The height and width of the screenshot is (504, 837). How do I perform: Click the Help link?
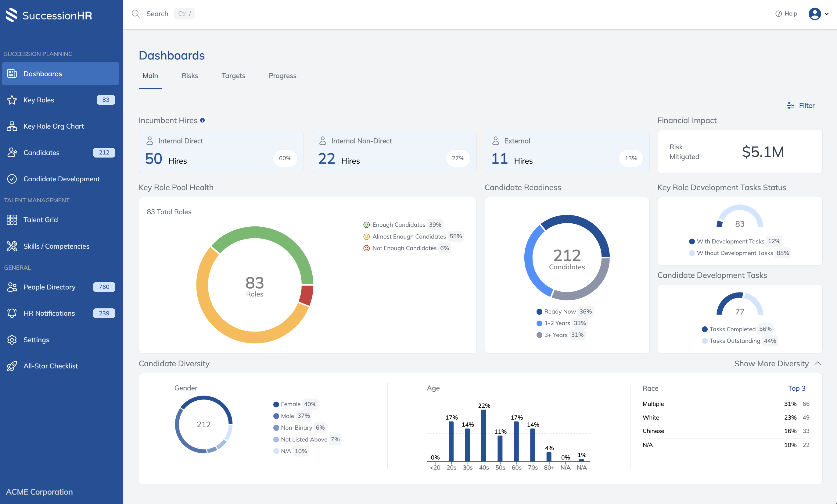pyautogui.click(x=786, y=14)
